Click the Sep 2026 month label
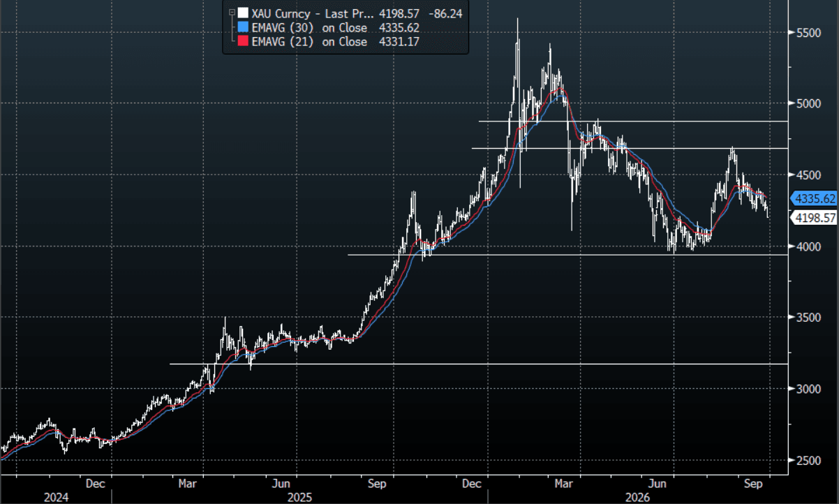Screen dimensions: 839x504 click(752, 483)
